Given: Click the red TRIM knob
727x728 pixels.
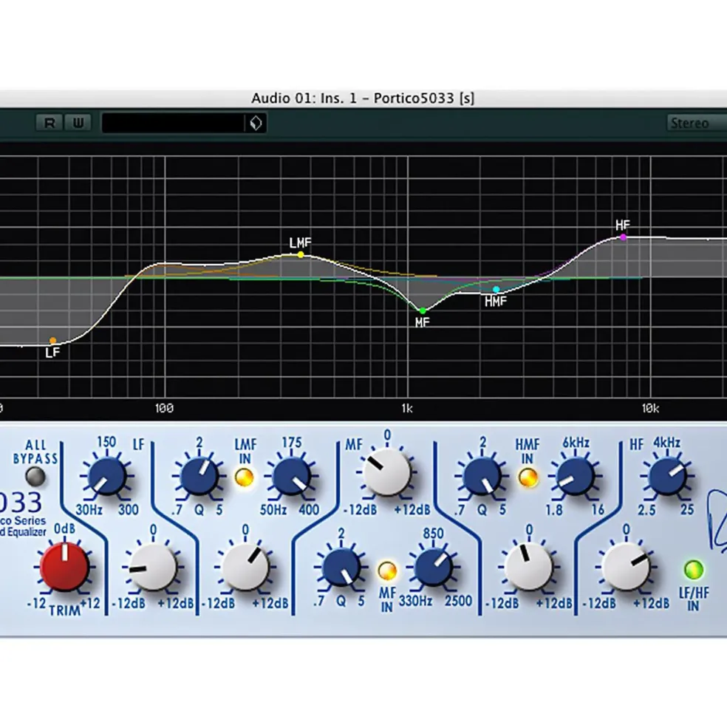Looking at the screenshot, I should point(64,567).
